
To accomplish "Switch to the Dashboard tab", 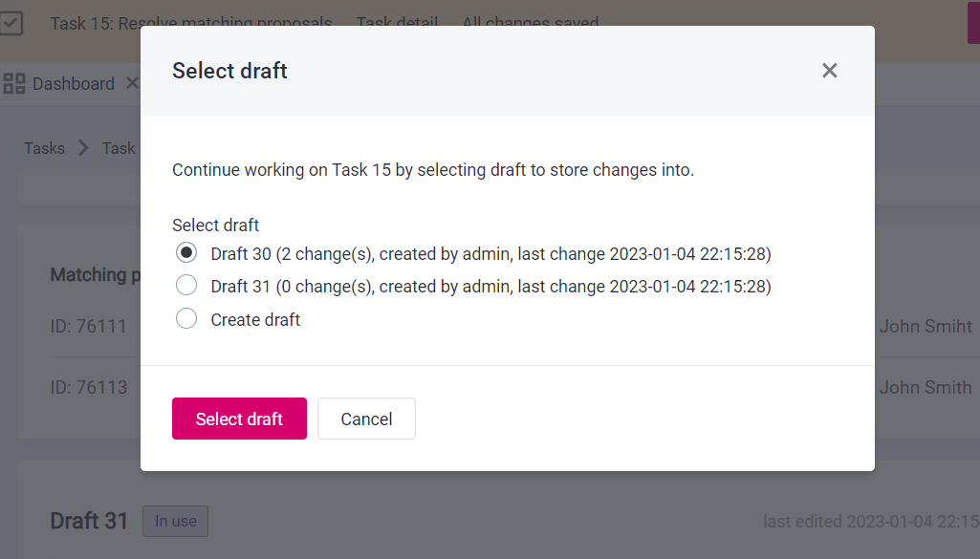I will click(73, 84).
